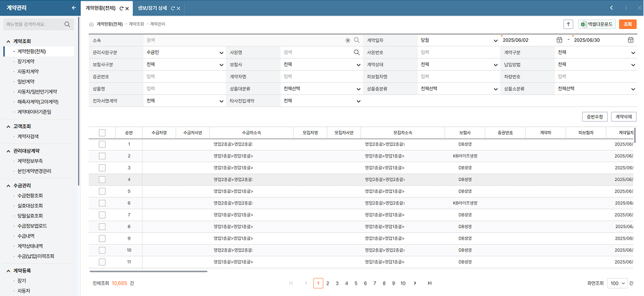
Task: Click the 사원명 search magnifier icon
Action: pos(357,52)
